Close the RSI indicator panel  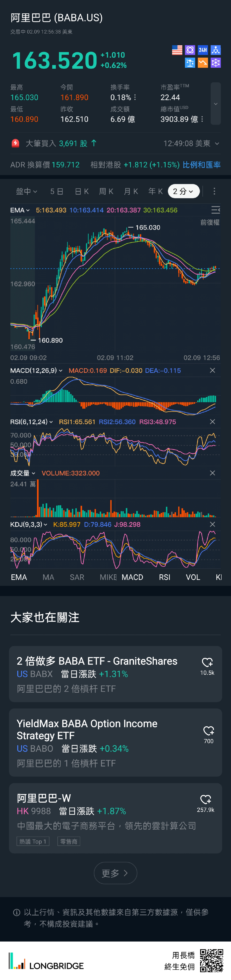pos(212,422)
